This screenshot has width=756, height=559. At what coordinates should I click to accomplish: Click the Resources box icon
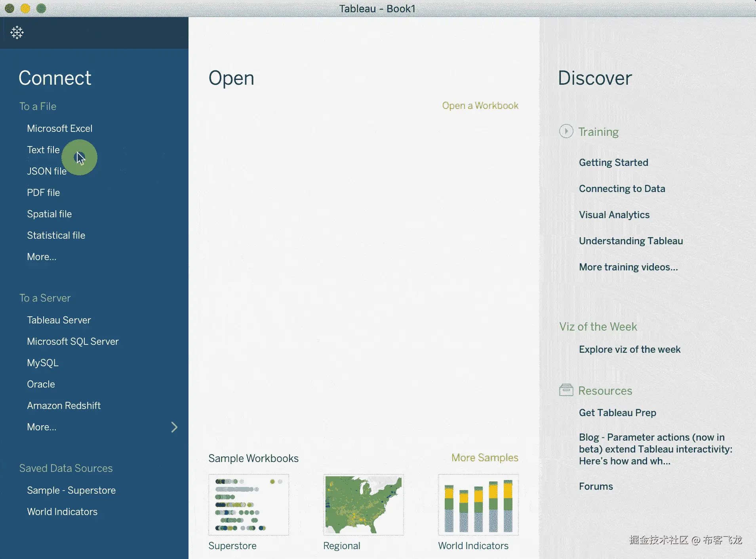(x=566, y=390)
